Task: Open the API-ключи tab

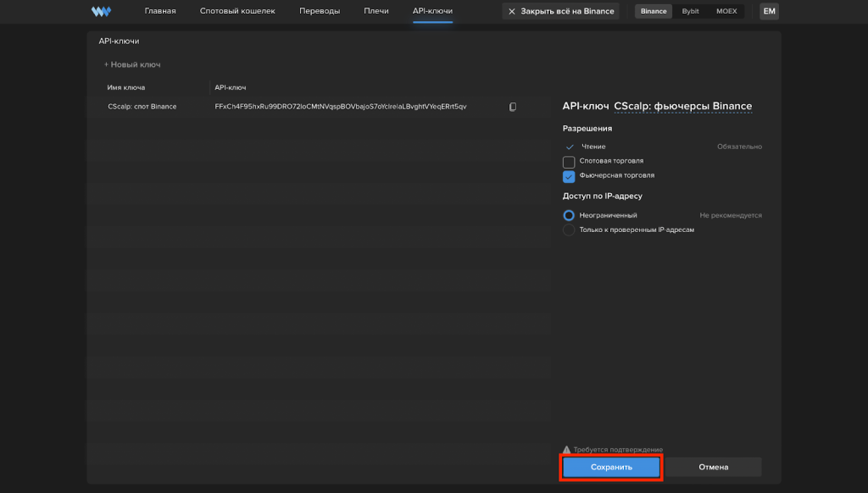Action: click(432, 11)
